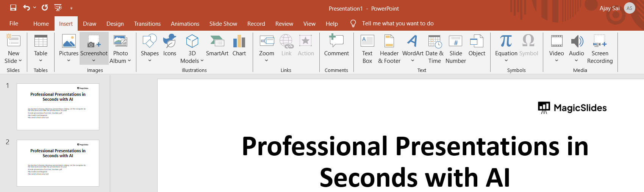
Task: Open the Shapes gallery icon
Action: tap(150, 41)
